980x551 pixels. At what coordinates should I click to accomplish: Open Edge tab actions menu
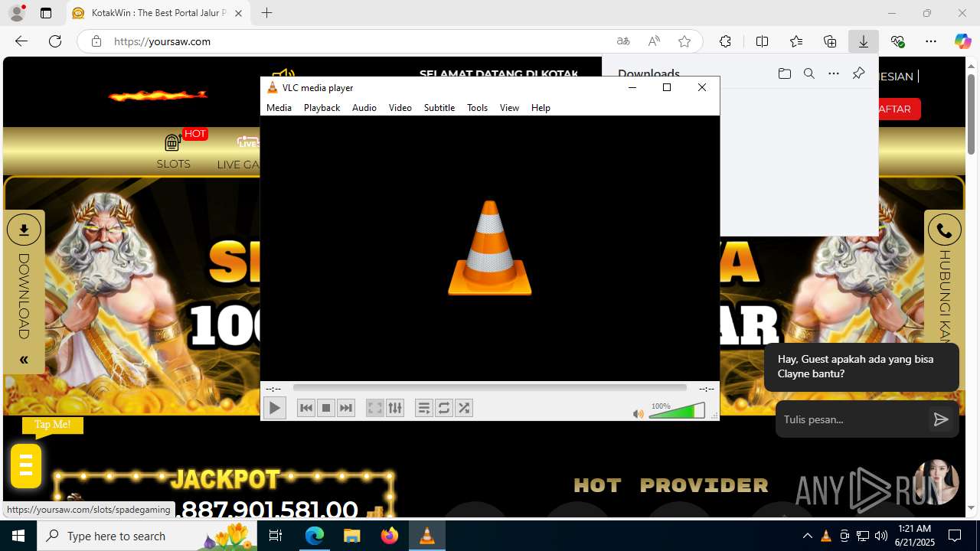(46, 13)
